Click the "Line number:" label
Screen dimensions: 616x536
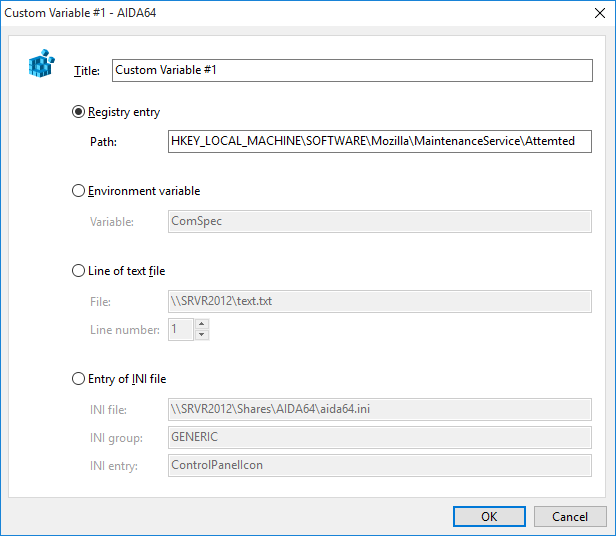(x=125, y=330)
